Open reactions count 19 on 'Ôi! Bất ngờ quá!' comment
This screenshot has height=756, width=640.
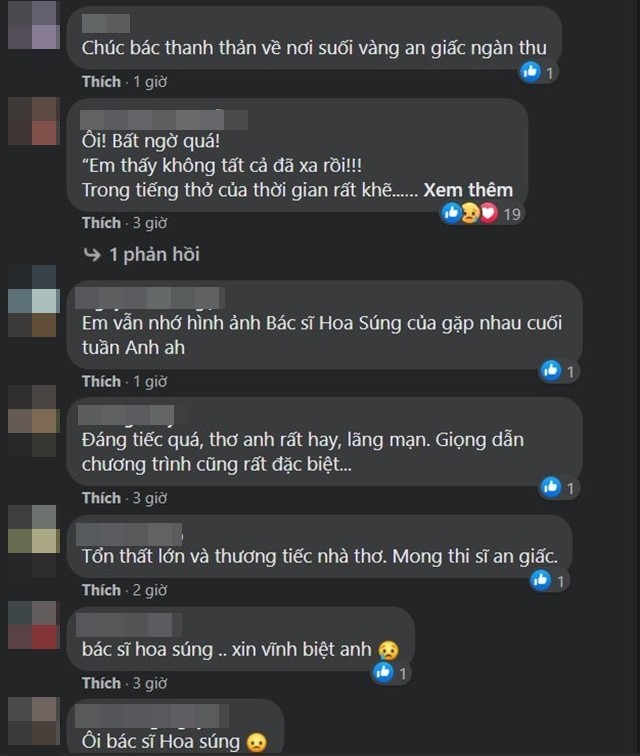click(512, 214)
